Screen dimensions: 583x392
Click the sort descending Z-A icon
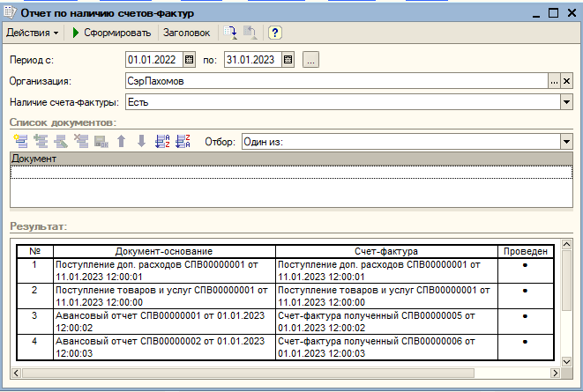pyautogui.click(x=183, y=142)
